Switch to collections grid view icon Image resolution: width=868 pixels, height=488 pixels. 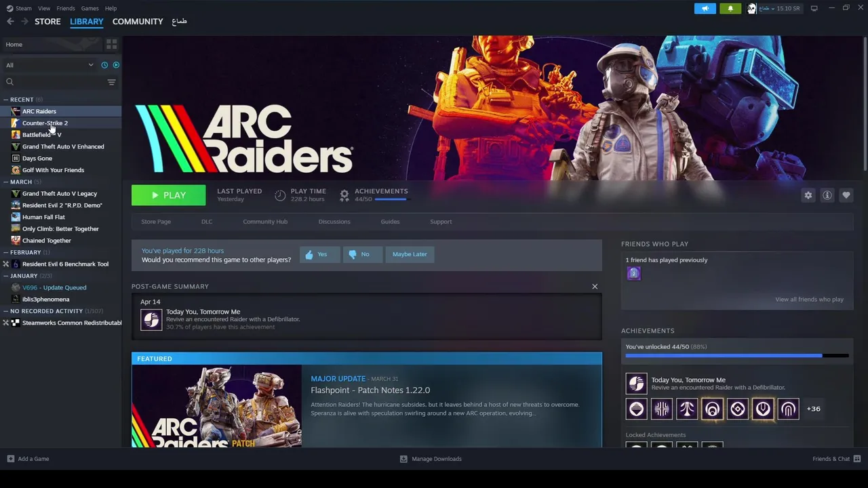point(112,44)
